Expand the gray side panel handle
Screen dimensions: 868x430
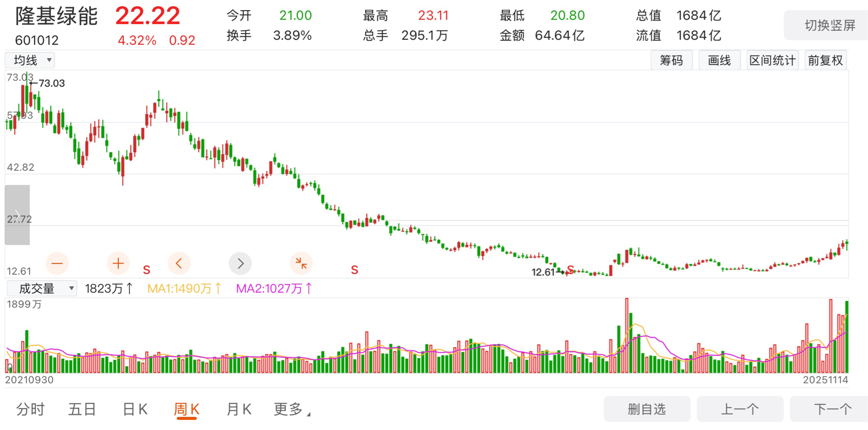tap(17, 215)
